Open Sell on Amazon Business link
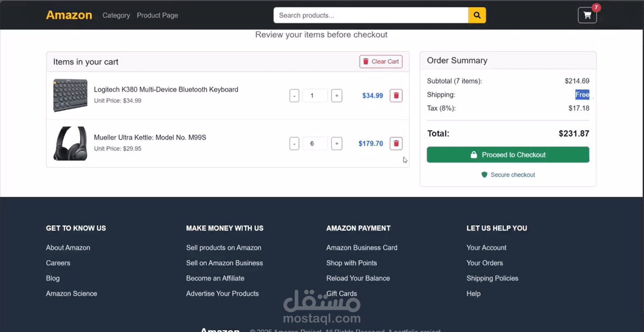 [x=224, y=263]
